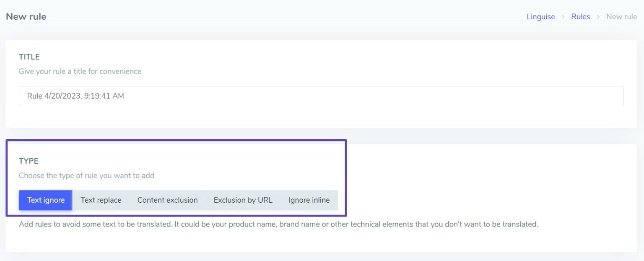Click the chevron before New rule breadcrumb
Viewport: 644px width, 261px height.
tap(598, 17)
